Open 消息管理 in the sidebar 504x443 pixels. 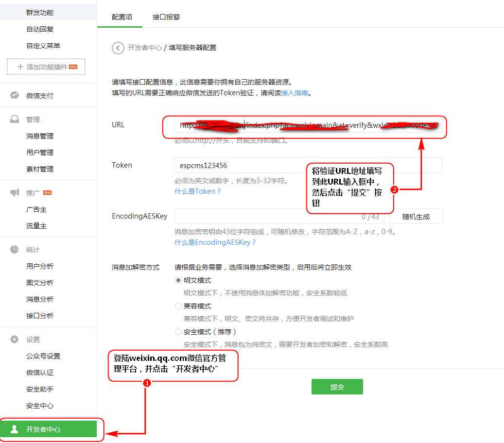click(40, 136)
